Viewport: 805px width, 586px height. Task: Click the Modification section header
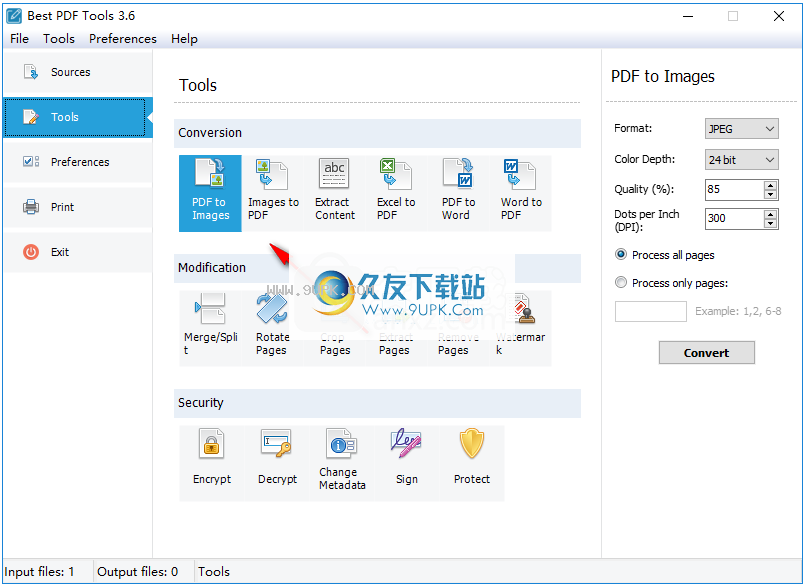[x=377, y=268]
